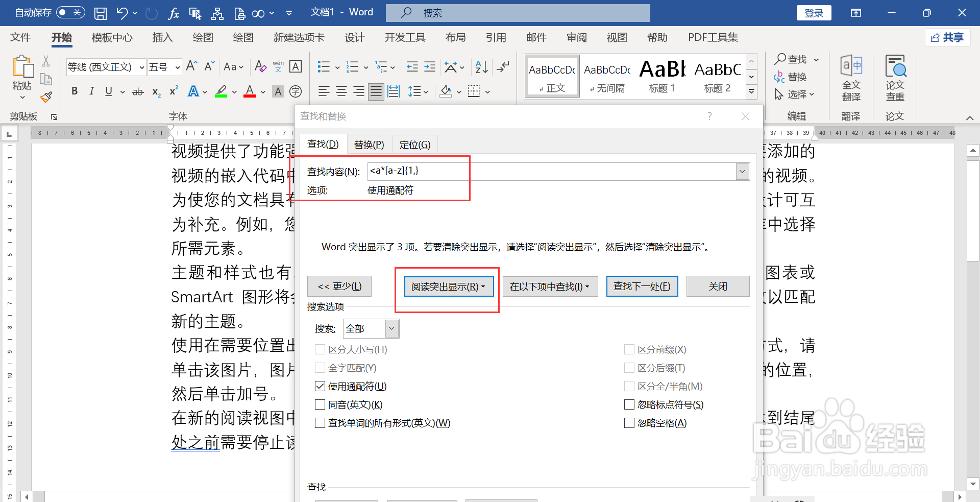The width and height of the screenshot is (980, 502).
Task: Enable the 区分大小写 checkbox
Action: [320, 349]
